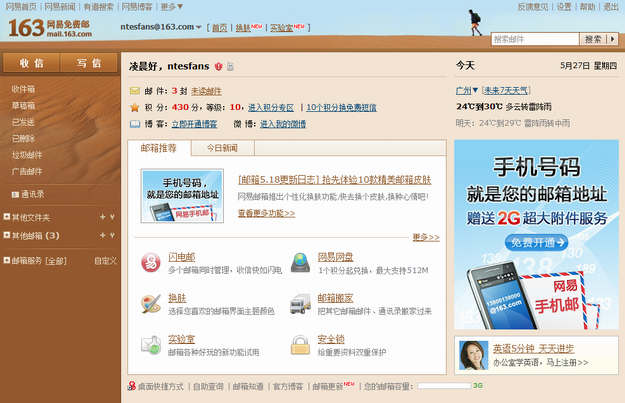Click the 手机号码 promo thumbnail image

click(182, 195)
